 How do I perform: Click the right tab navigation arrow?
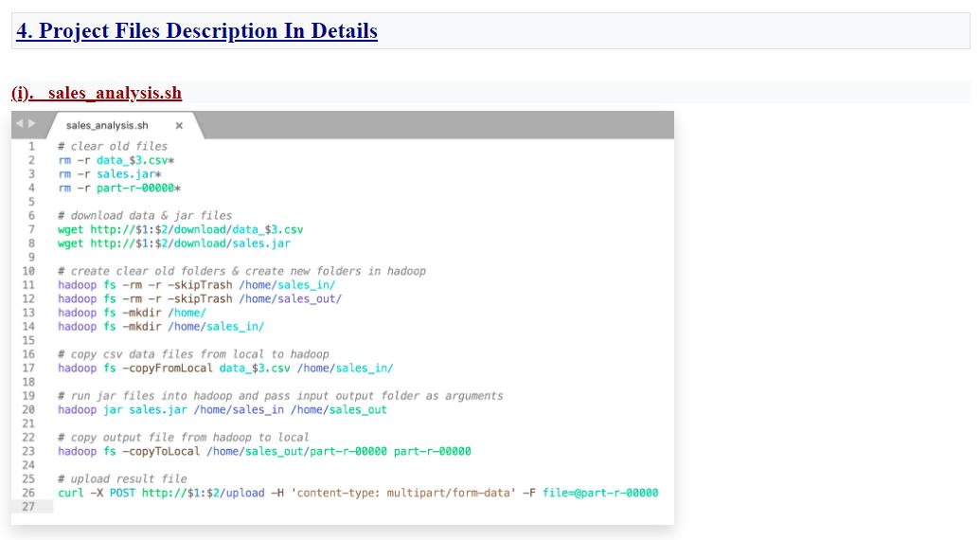click(31, 125)
